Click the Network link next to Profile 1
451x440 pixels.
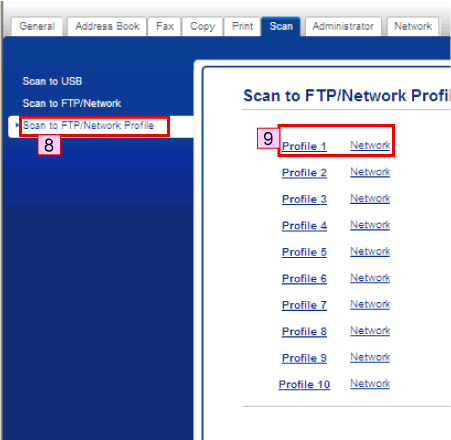pos(370,145)
